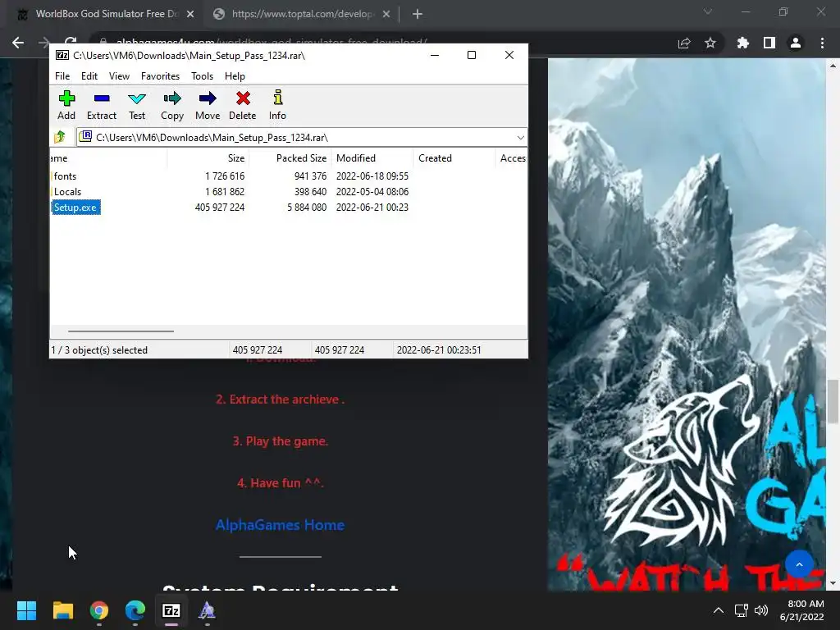
Task: Open the Info toolbar icon
Action: (277, 105)
